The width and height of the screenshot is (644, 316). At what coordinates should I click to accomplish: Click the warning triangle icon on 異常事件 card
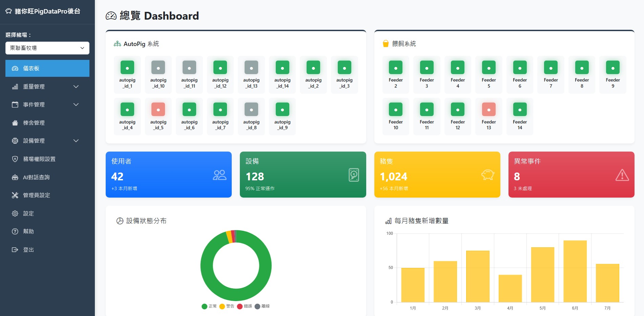622,175
